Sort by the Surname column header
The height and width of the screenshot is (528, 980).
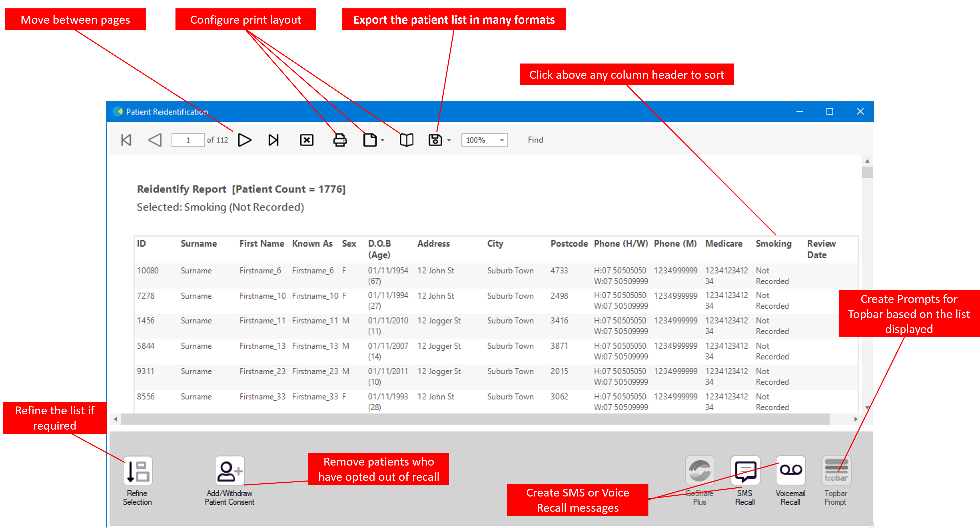(199, 244)
